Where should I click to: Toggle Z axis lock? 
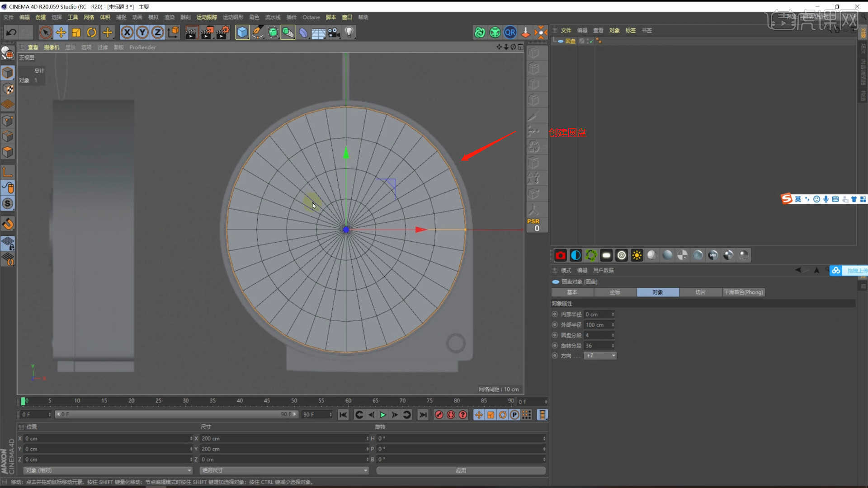pyautogui.click(x=158, y=32)
